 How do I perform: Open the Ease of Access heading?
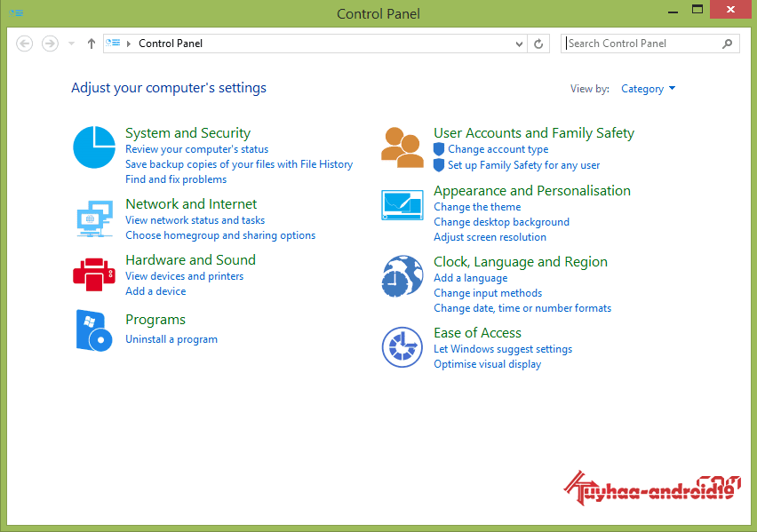477,333
